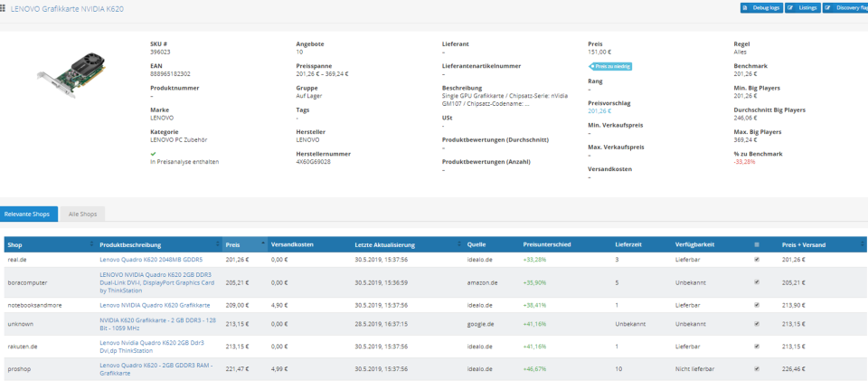Click sort arrows in Produktbeschreibung column header

(218, 244)
